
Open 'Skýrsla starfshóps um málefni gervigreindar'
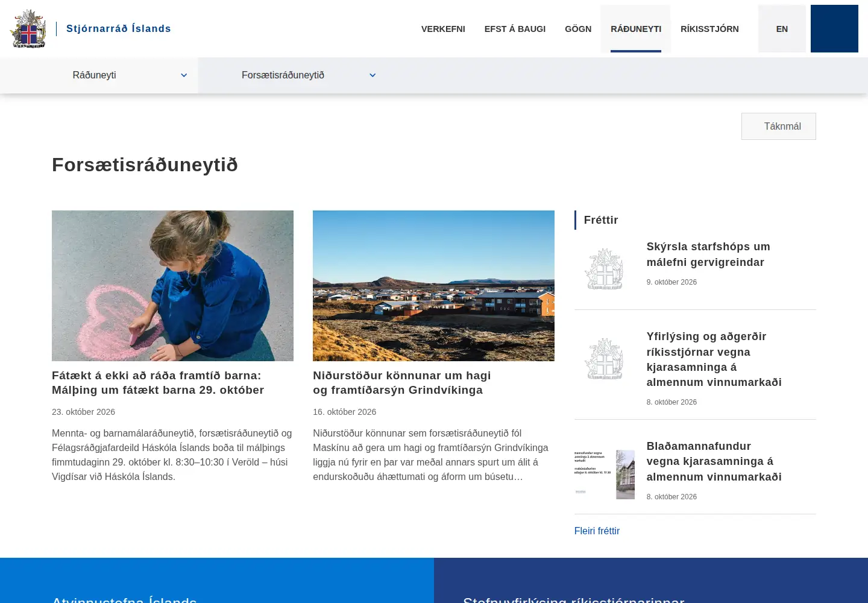tap(708, 254)
